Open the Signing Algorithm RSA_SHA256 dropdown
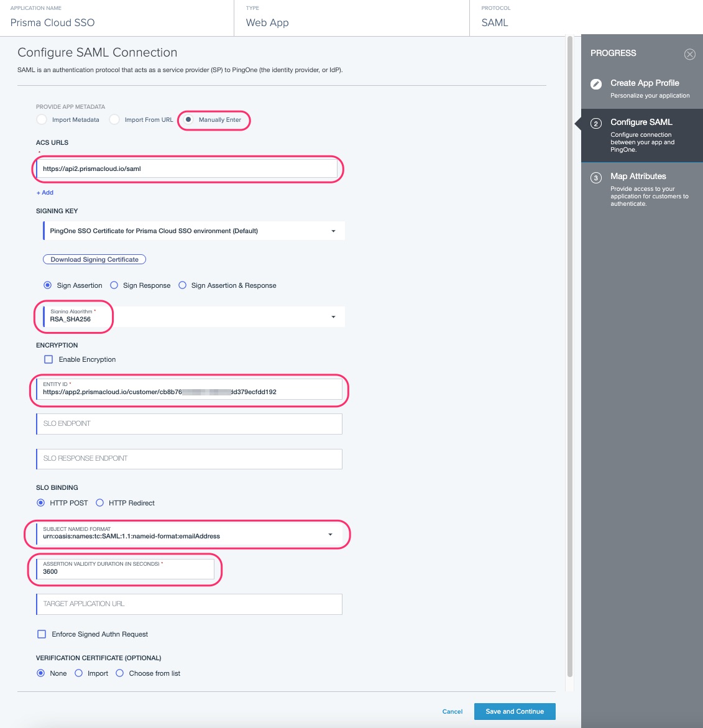703x728 pixels. coord(194,316)
